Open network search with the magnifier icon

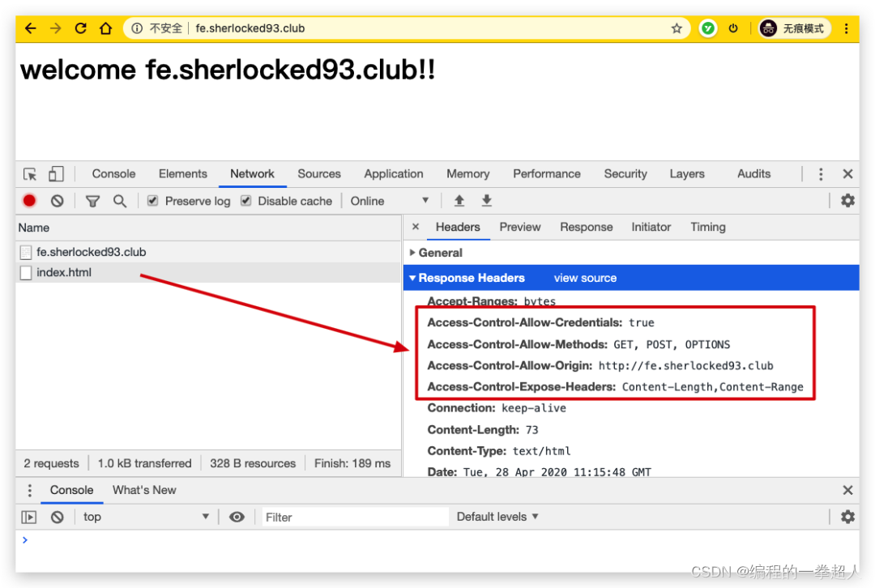119,201
